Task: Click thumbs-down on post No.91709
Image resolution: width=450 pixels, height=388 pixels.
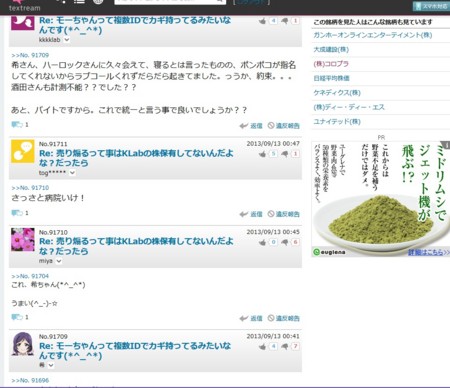Action: tap(284, 346)
